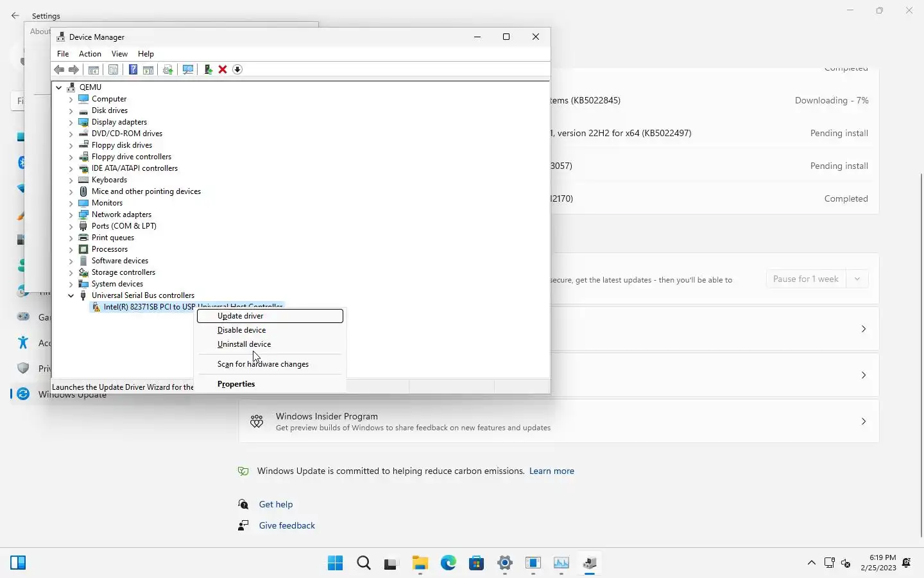Open the chevron on Windows Insider Program row
Viewport: 924px width, 578px height.
click(x=864, y=421)
